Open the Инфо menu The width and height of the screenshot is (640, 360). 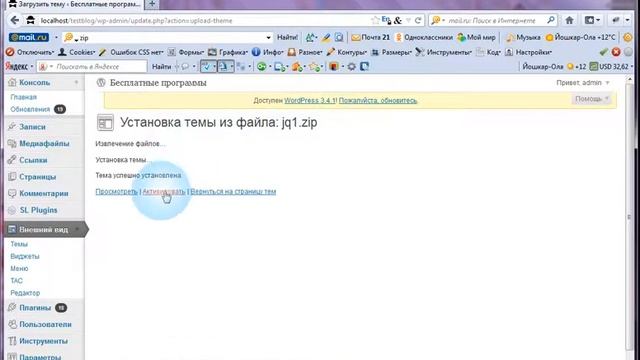[268, 52]
